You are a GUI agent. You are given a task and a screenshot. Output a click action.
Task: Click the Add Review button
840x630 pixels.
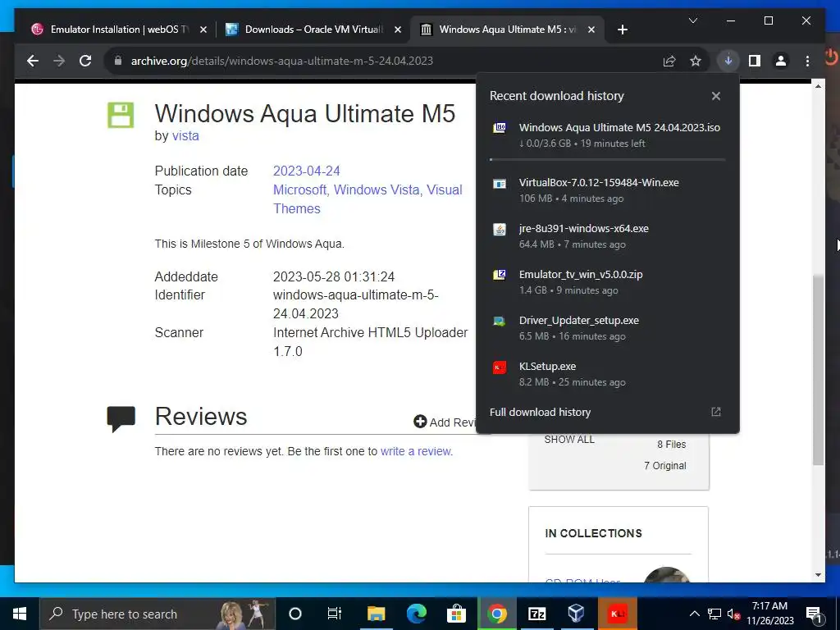click(x=445, y=422)
